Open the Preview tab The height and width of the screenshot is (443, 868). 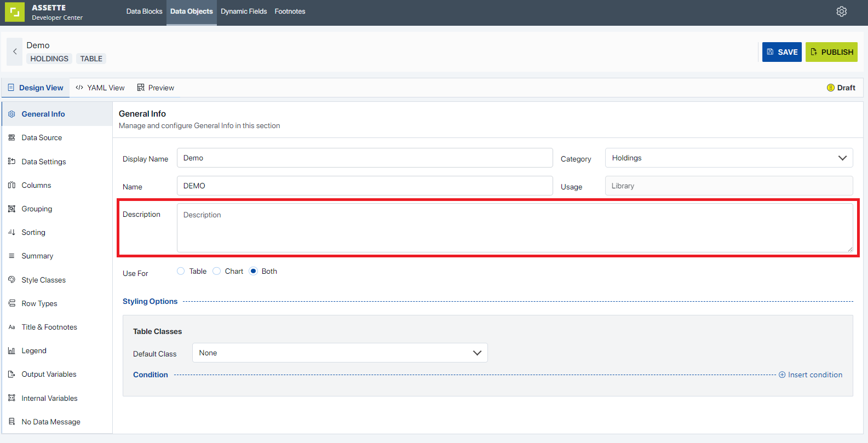click(x=156, y=88)
